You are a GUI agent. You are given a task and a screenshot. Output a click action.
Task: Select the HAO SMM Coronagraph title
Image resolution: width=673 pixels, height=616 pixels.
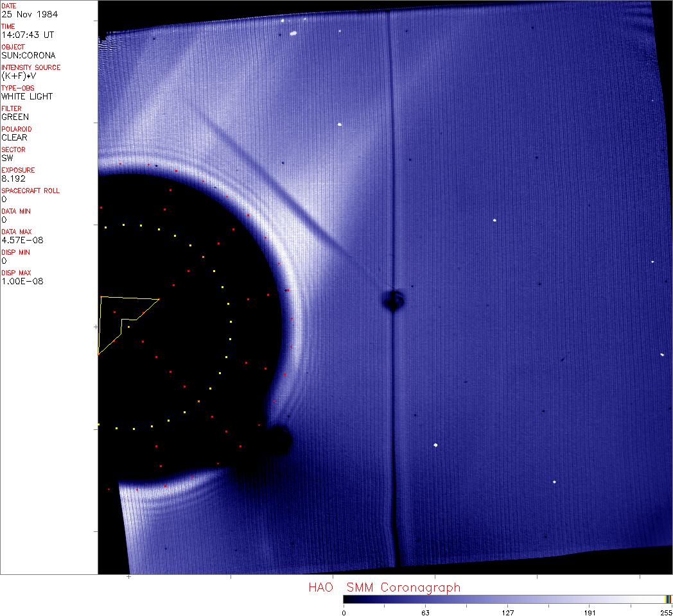[384, 587]
